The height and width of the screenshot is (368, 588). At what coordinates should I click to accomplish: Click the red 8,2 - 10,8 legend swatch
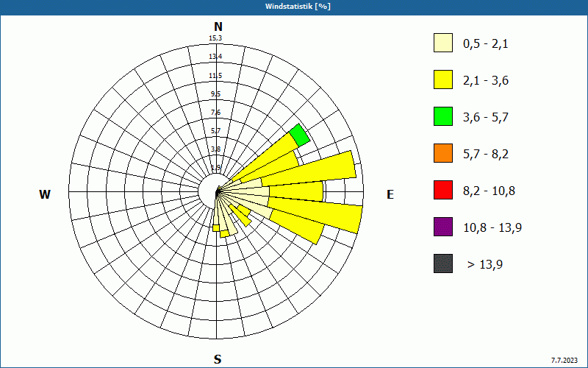443,190
